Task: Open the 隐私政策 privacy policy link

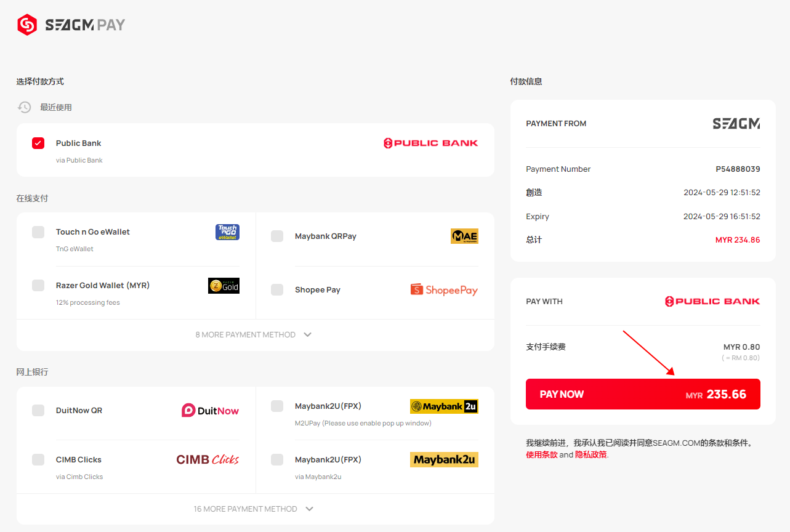Action: click(591, 454)
